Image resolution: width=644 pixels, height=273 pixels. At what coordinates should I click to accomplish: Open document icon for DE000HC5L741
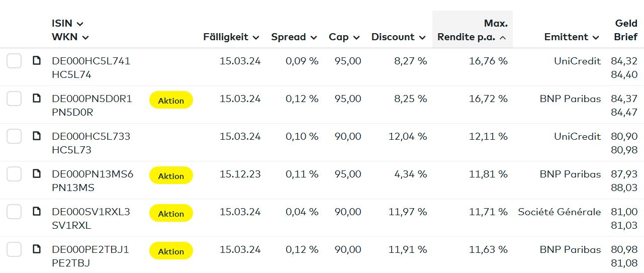[37, 61]
